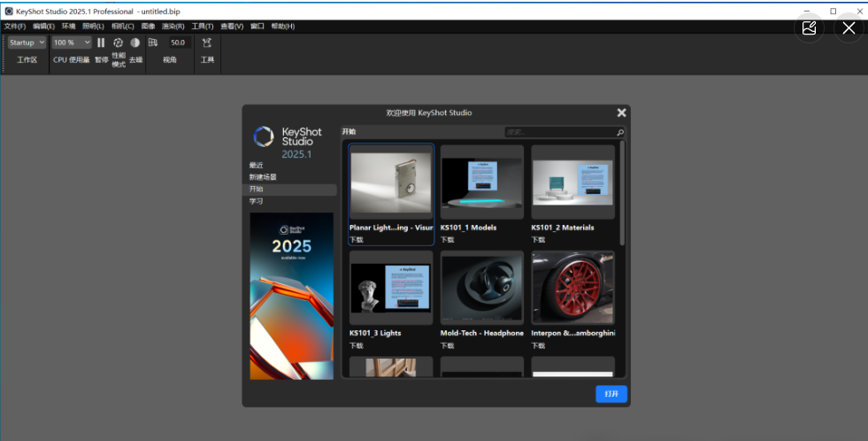The image size is (868, 441).
Task: Open the 查看(V) menu
Action: coord(232,26)
